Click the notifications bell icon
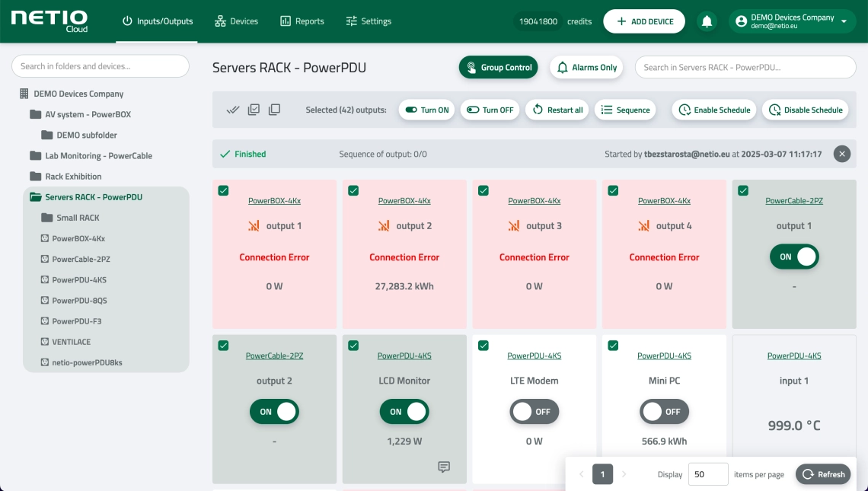Screen dimensions: 868x491 point(707,21)
